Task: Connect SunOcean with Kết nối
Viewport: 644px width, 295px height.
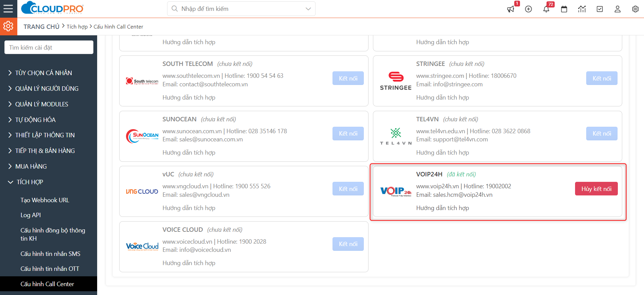Action: coord(348,134)
